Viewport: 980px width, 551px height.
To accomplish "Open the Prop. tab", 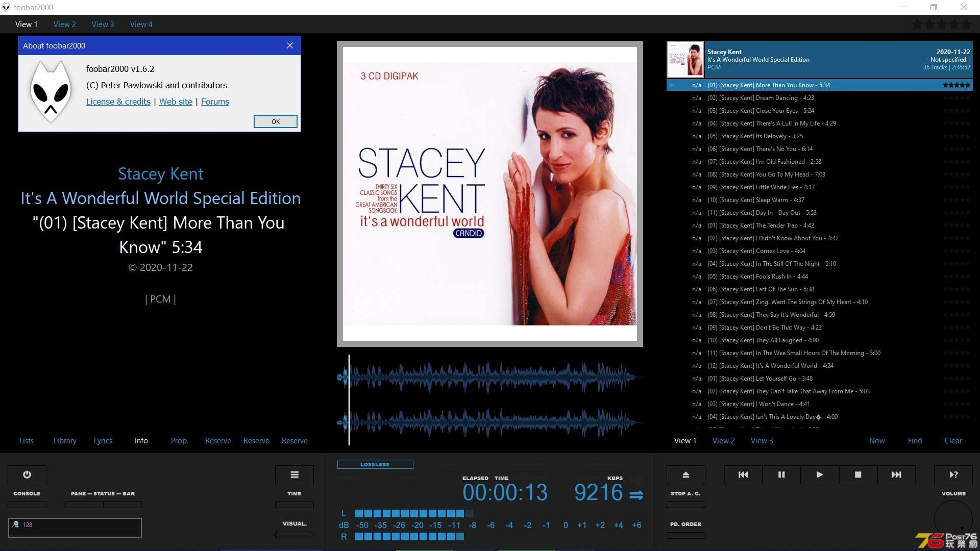I will (180, 441).
